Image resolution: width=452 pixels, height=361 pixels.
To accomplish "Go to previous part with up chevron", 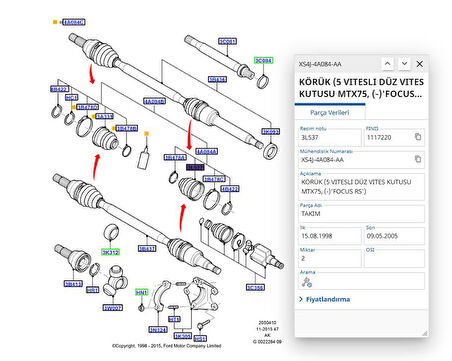I will click(x=387, y=64).
